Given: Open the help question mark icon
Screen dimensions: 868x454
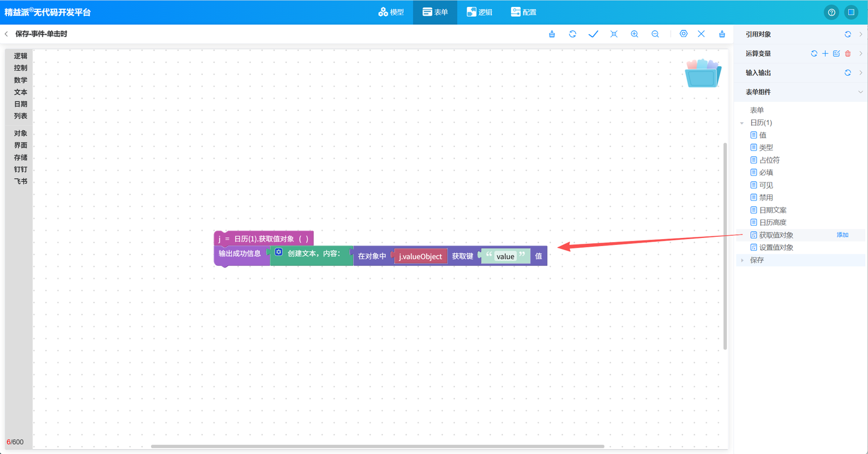Looking at the screenshot, I should click(x=832, y=12).
